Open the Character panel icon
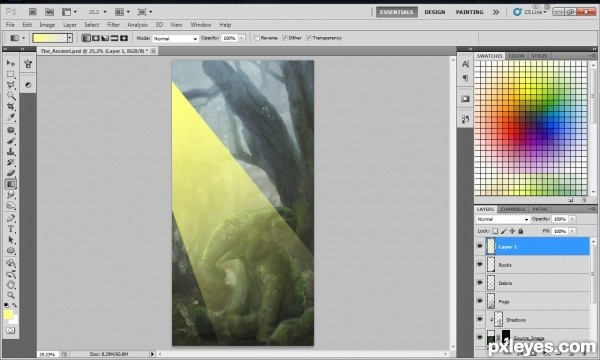The width and height of the screenshot is (600, 360). pos(465,64)
